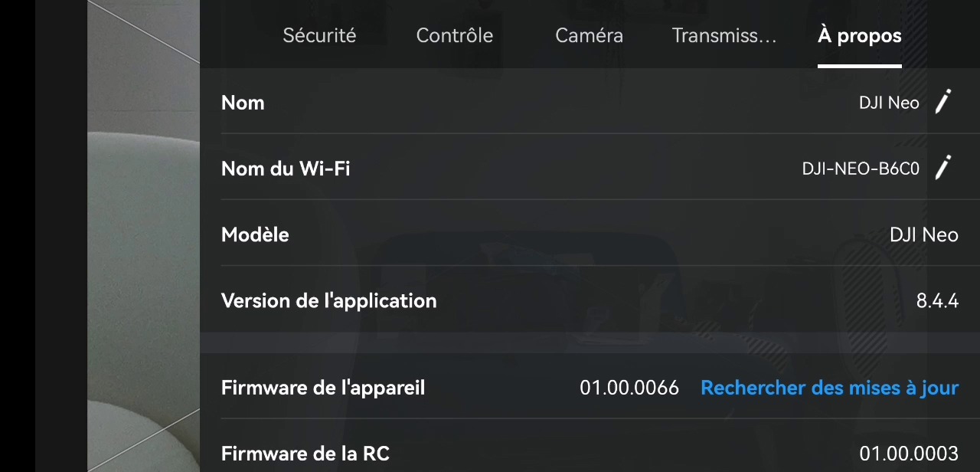
Task: Tap the DJI Neo name value
Action: click(889, 103)
